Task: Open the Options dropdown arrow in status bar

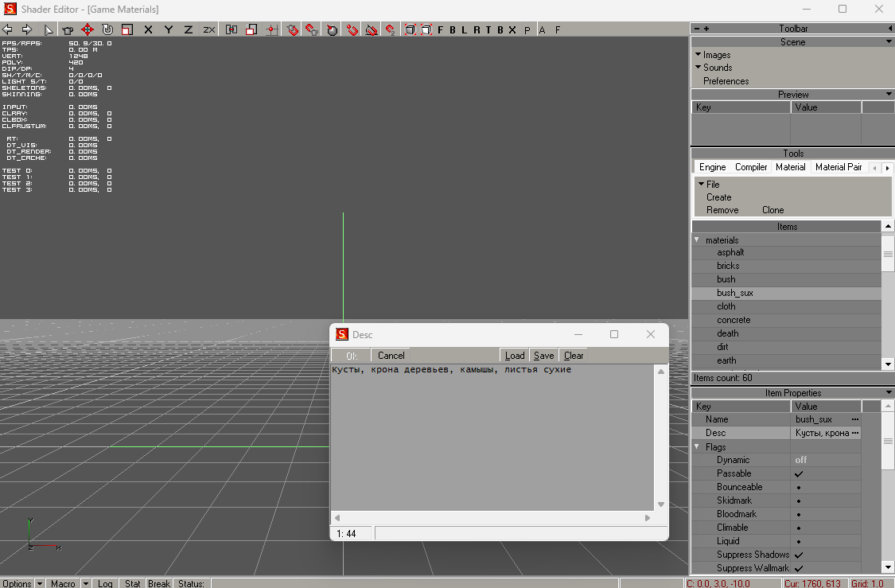Action: 40,583
